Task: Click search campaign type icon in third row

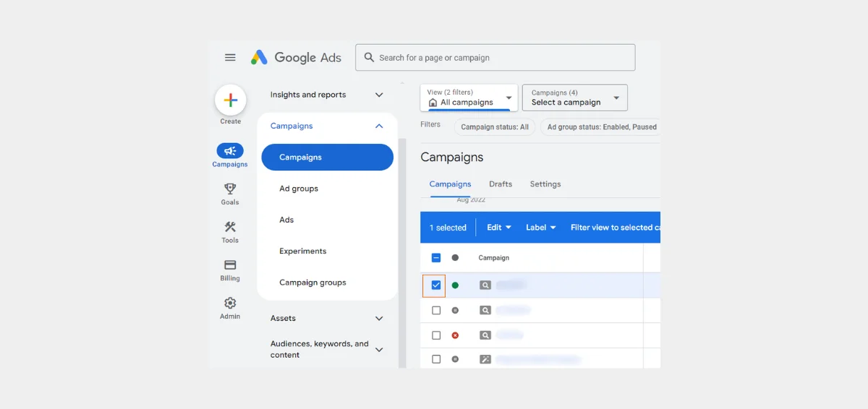Action: point(485,335)
